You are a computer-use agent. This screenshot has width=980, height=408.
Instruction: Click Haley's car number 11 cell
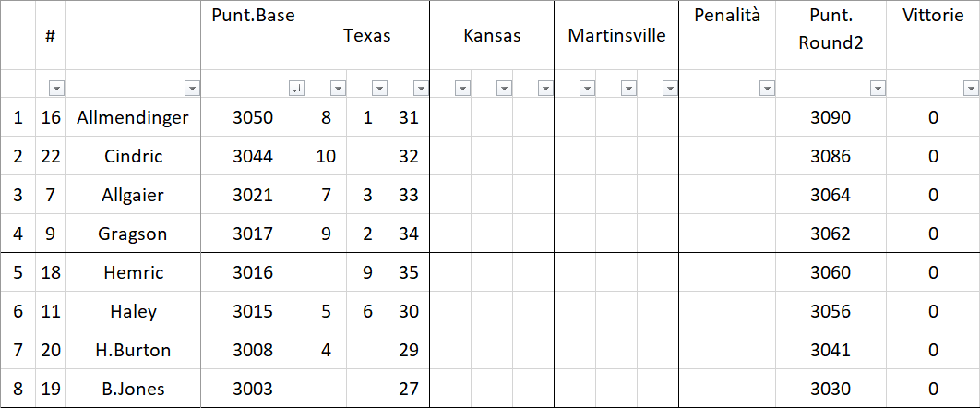coord(50,311)
